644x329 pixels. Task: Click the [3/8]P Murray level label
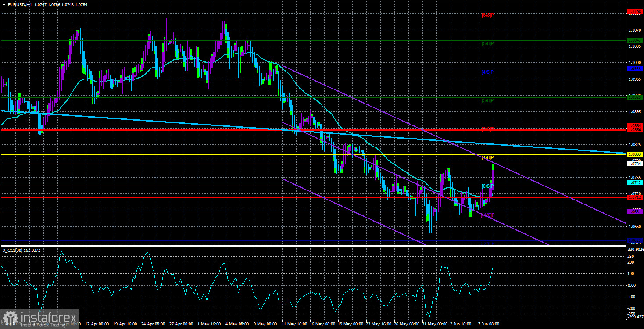tap(488, 100)
